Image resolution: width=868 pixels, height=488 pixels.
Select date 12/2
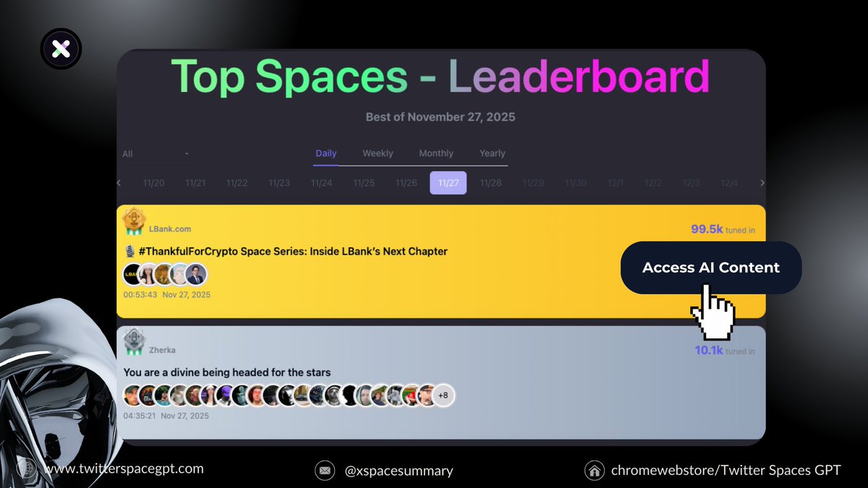click(653, 183)
